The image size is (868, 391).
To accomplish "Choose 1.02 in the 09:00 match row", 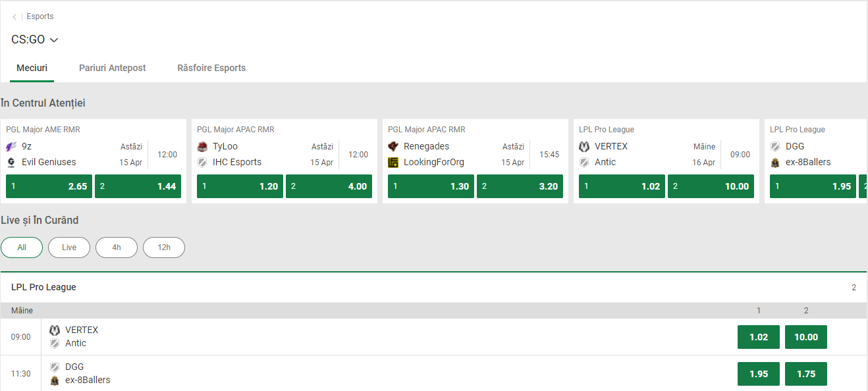I will [x=759, y=337].
